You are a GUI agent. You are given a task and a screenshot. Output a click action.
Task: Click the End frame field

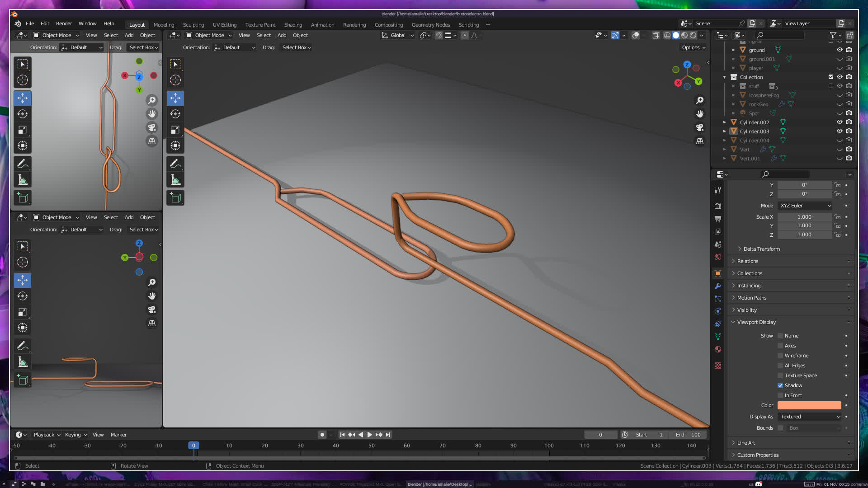(x=688, y=435)
